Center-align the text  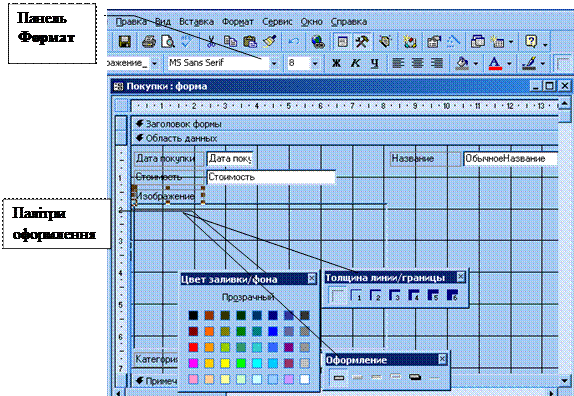click(x=417, y=63)
